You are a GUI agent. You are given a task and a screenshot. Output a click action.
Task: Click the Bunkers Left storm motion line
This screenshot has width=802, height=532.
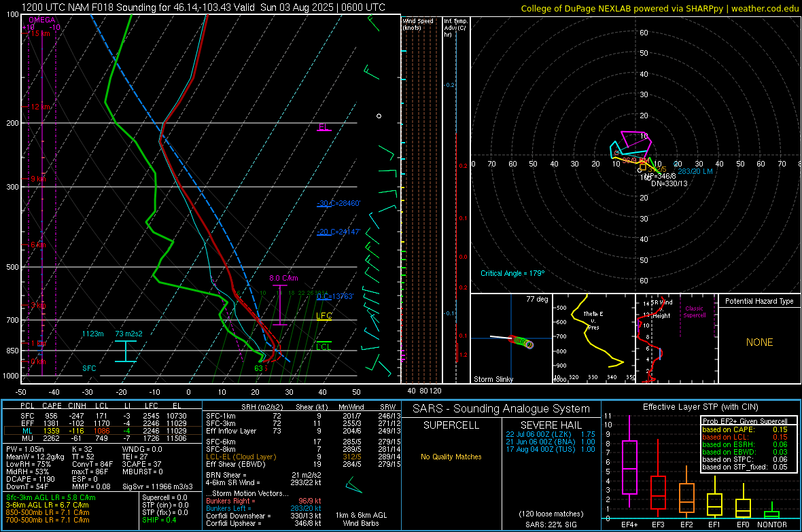[x=264, y=508]
